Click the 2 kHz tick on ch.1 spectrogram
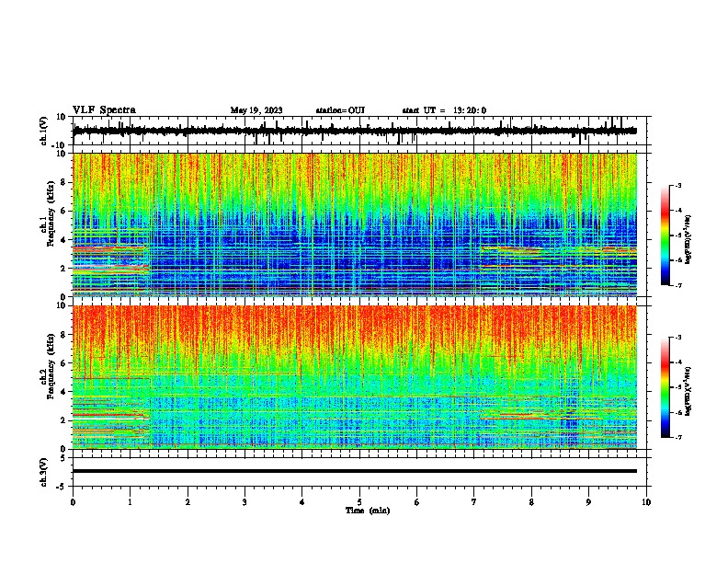 [63, 268]
